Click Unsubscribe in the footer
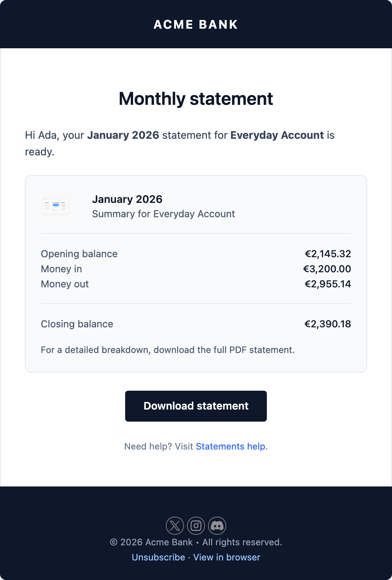Screen dimensions: 392x580 click(158, 557)
